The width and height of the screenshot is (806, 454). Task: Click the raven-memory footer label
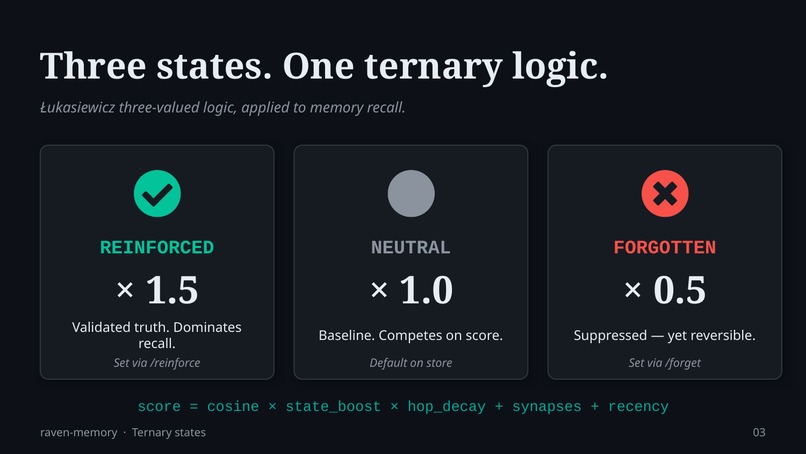[79, 432]
